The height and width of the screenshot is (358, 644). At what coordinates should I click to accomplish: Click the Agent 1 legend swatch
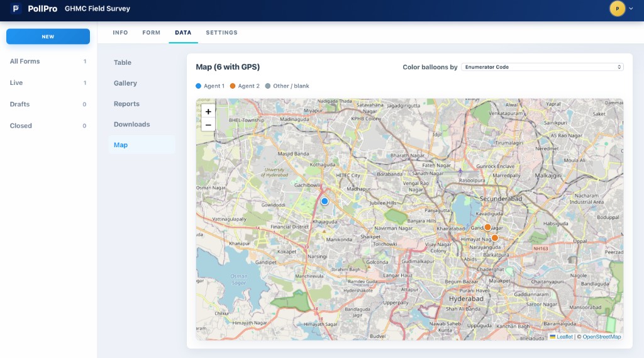coord(198,86)
